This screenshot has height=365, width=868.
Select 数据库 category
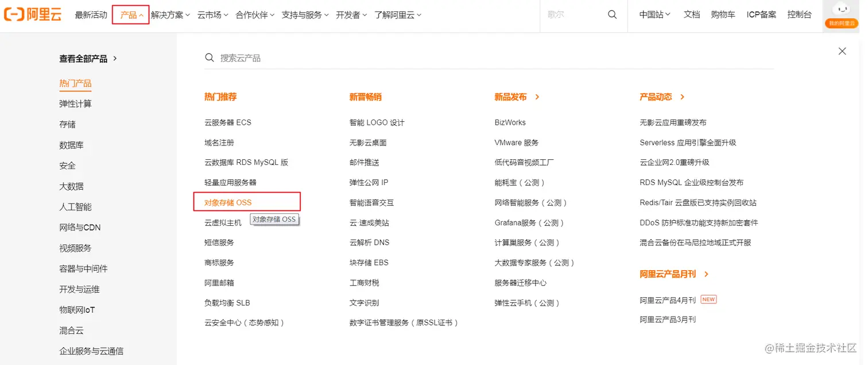[x=71, y=145]
